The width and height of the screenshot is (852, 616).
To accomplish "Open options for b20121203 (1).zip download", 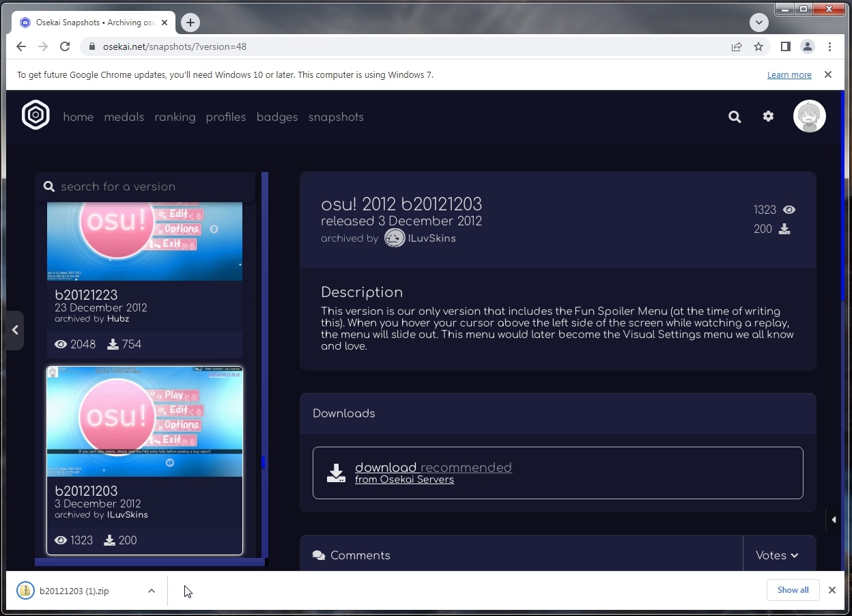I will point(152,591).
